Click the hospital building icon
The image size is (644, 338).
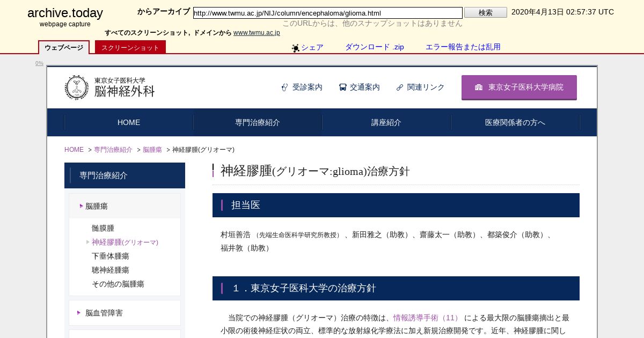point(479,87)
